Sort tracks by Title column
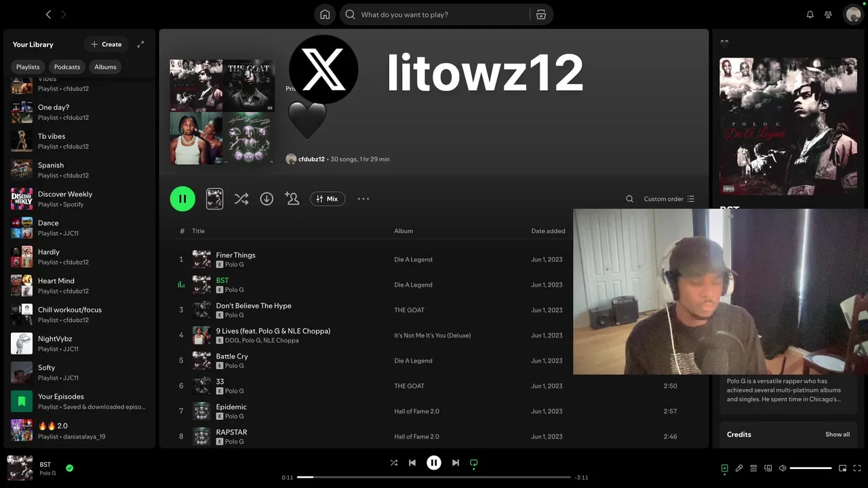The height and width of the screenshot is (488, 868). tap(198, 231)
